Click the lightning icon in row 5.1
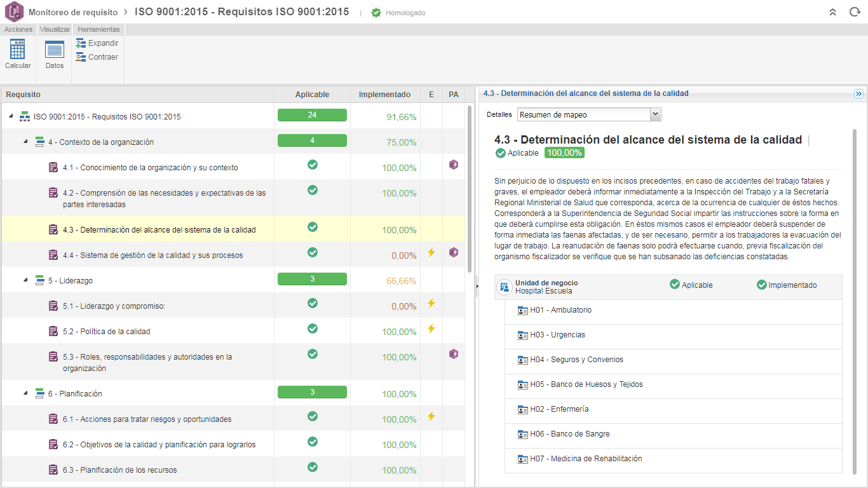 431,303
